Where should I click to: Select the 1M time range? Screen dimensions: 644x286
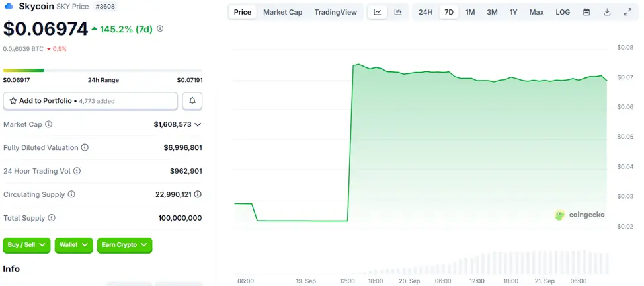pyautogui.click(x=470, y=12)
